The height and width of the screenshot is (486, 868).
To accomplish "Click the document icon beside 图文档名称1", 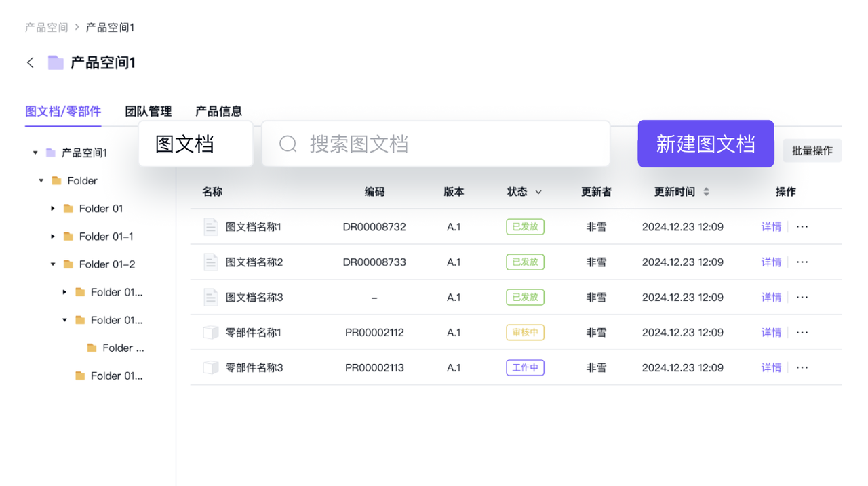I will pos(210,226).
